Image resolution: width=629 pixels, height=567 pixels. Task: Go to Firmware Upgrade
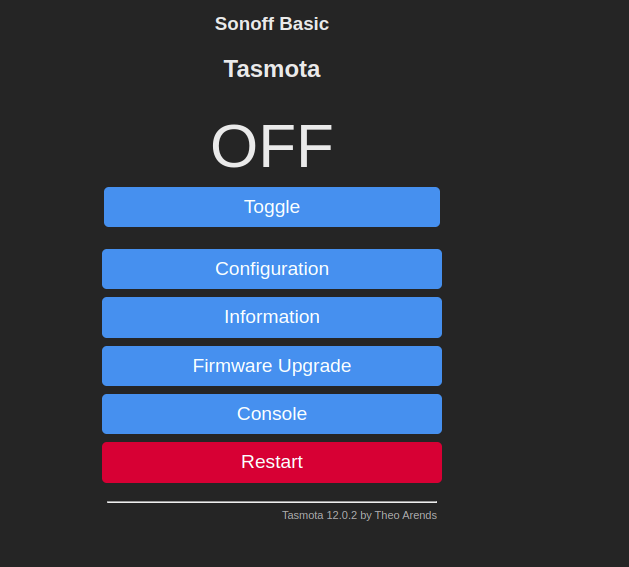tap(272, 366)
